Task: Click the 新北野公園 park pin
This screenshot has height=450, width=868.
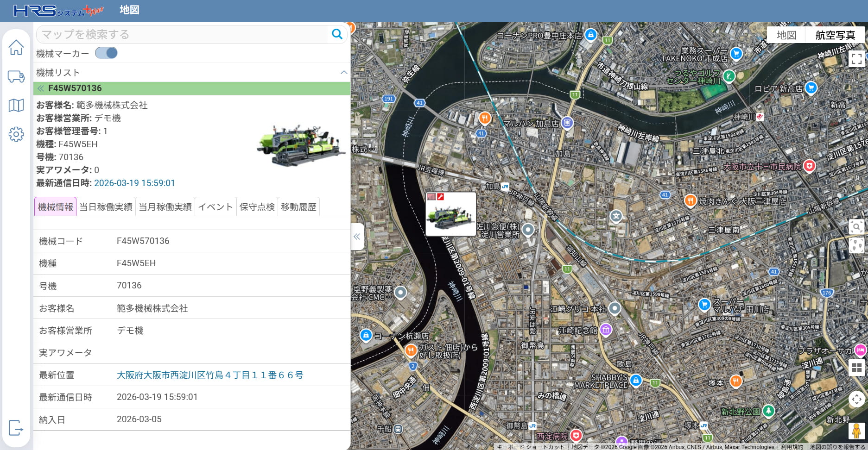Action: (768, 411)
